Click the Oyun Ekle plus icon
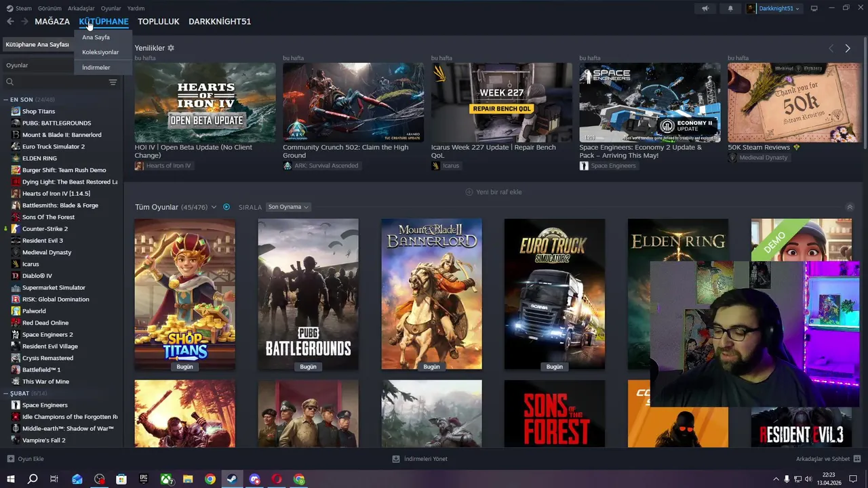Screen dimensions: 868x488 coord(10,459)
